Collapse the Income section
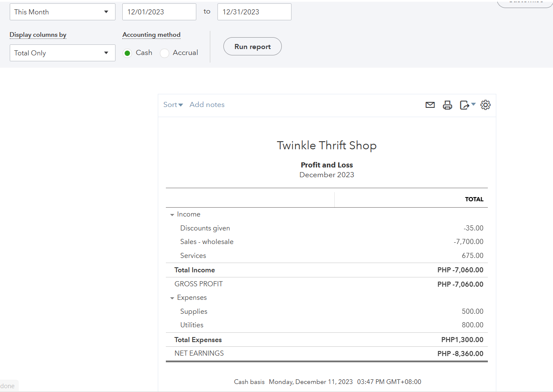Viewport: 553px width, 392px height. [x=172, y=215]
